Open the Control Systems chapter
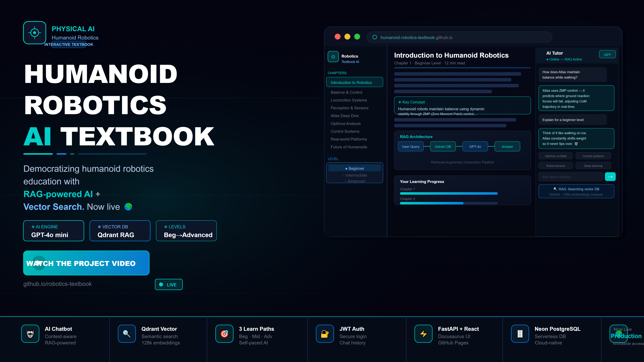 point(345,131)
